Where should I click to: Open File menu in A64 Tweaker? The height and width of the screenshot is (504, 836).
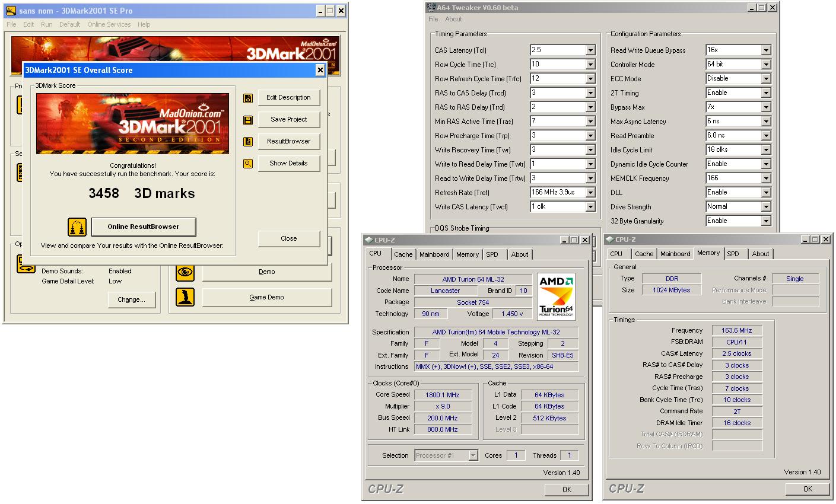[x=434, y=19]
